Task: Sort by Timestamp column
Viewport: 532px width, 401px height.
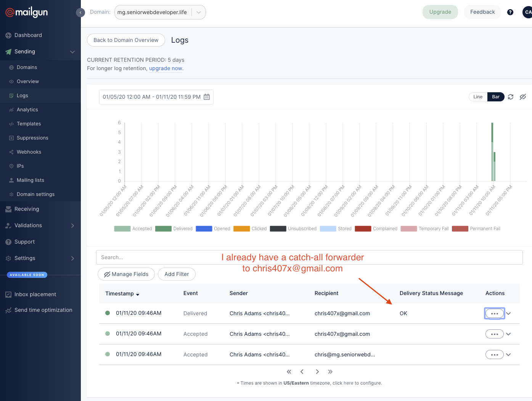Action: click(x=122, y=294)
